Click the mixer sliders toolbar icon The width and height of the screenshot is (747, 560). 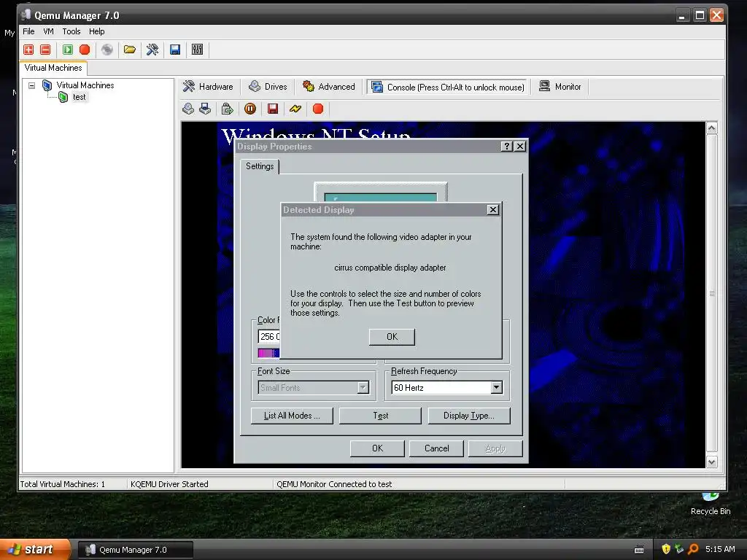pyautogui.click(x=197, y=50)
